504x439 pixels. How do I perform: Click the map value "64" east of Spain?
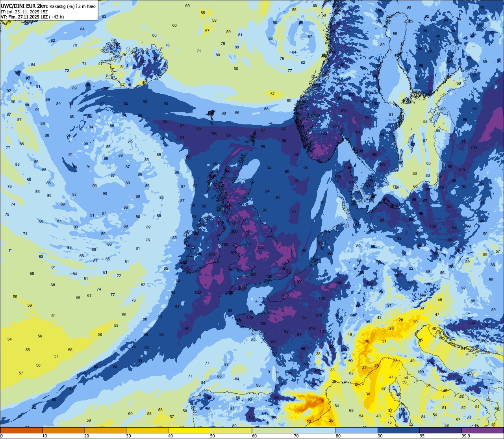pyautogui.click(x=337, y=406)
